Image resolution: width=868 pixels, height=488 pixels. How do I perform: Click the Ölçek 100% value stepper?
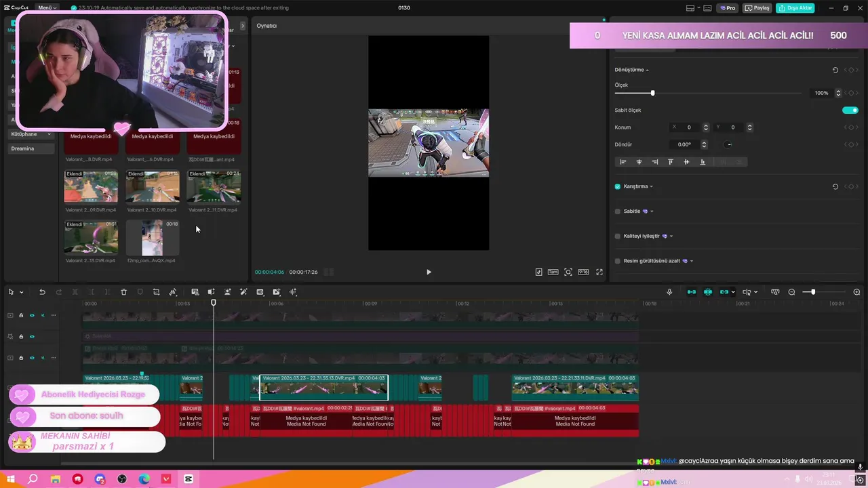[x=838, y=93]
